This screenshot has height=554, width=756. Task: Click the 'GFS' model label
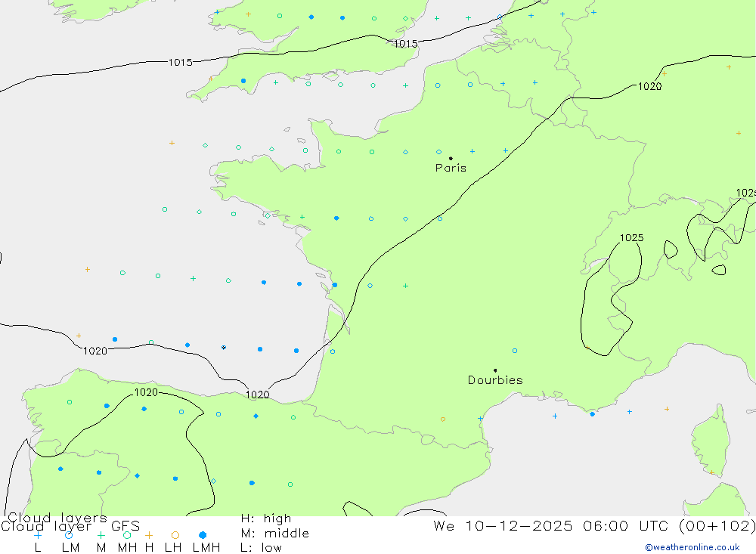(125, 526)
